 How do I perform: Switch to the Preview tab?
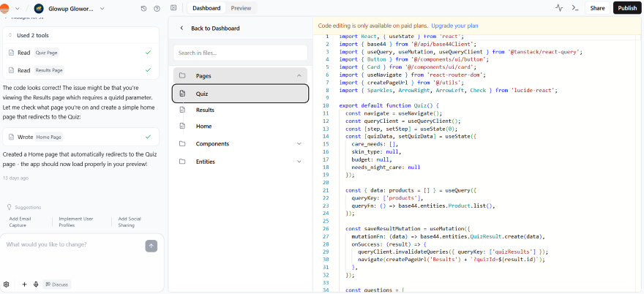(241, 8)
